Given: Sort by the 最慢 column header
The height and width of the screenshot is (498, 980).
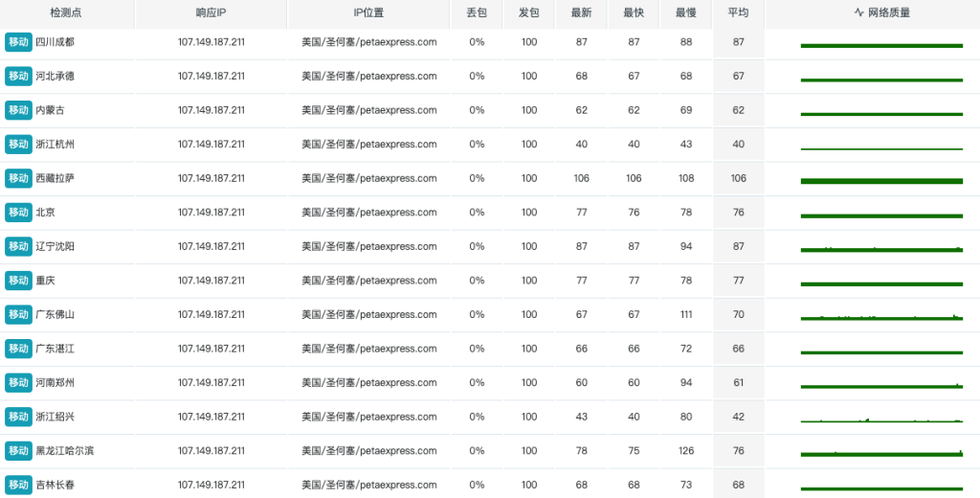Looking at the screenshot, I should coord(686,13).
